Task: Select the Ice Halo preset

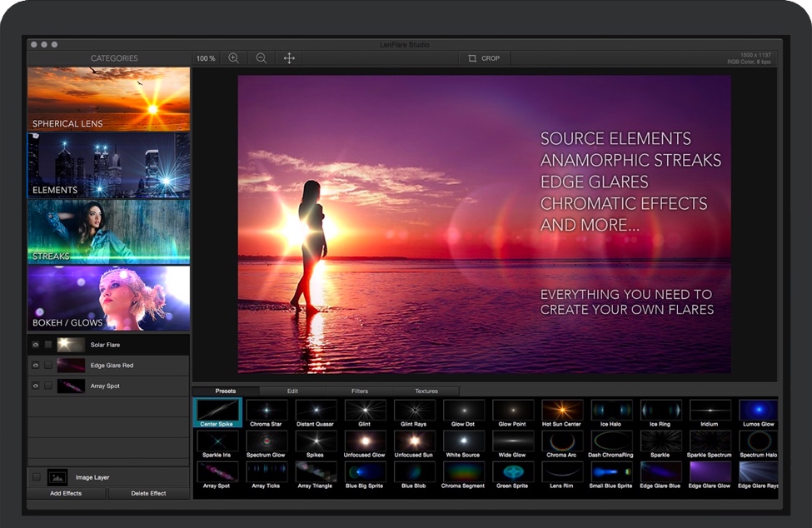Action: tap(610, 411)
